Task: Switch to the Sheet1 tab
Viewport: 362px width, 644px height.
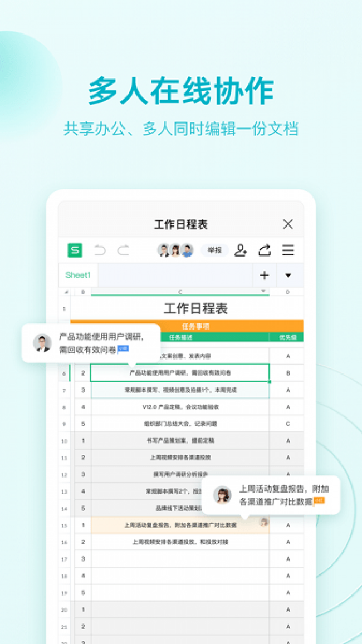Action: click(78, 275)
